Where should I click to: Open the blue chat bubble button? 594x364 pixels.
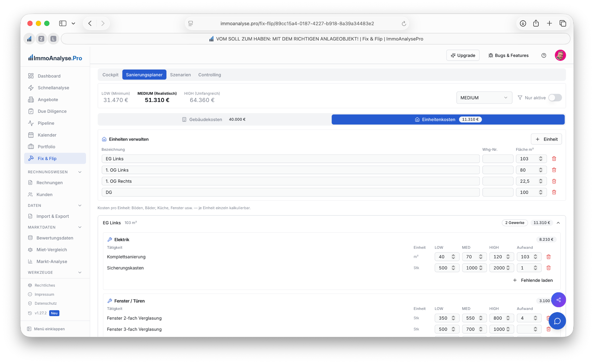coord(557,321)
